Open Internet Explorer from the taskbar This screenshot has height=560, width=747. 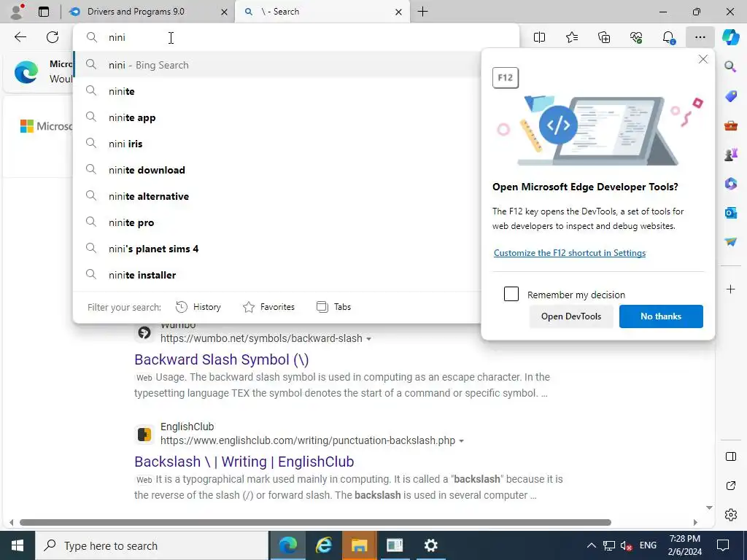coord(323,545)
